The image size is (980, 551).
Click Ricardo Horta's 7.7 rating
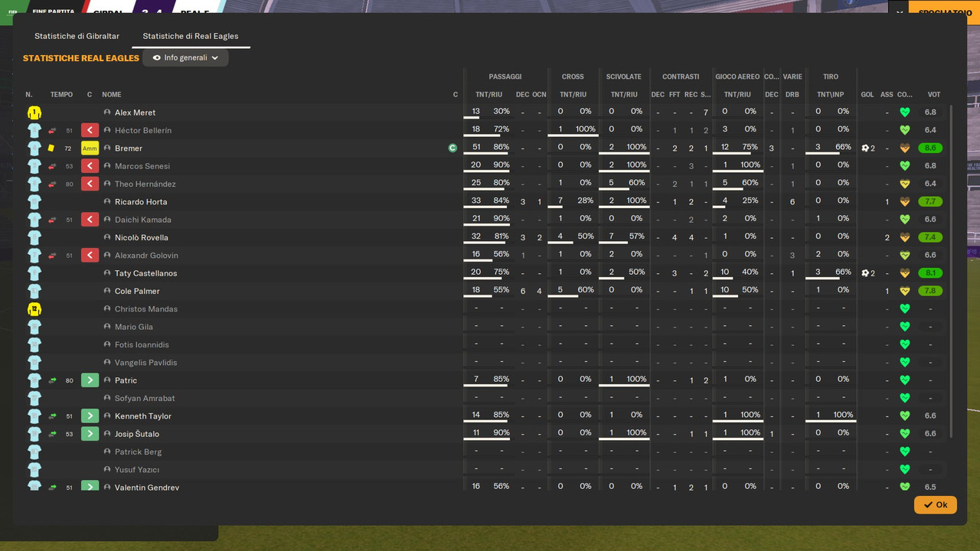[x=930, y=202]
